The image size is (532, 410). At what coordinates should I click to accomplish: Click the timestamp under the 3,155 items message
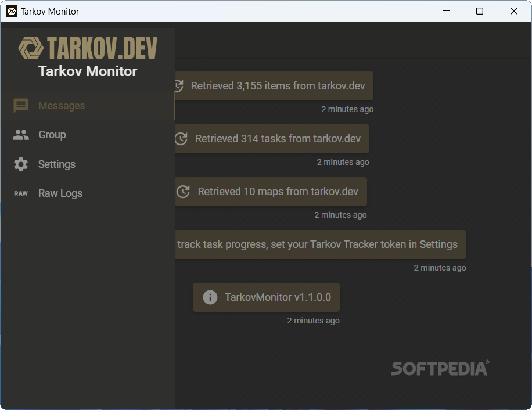point(347,109)
